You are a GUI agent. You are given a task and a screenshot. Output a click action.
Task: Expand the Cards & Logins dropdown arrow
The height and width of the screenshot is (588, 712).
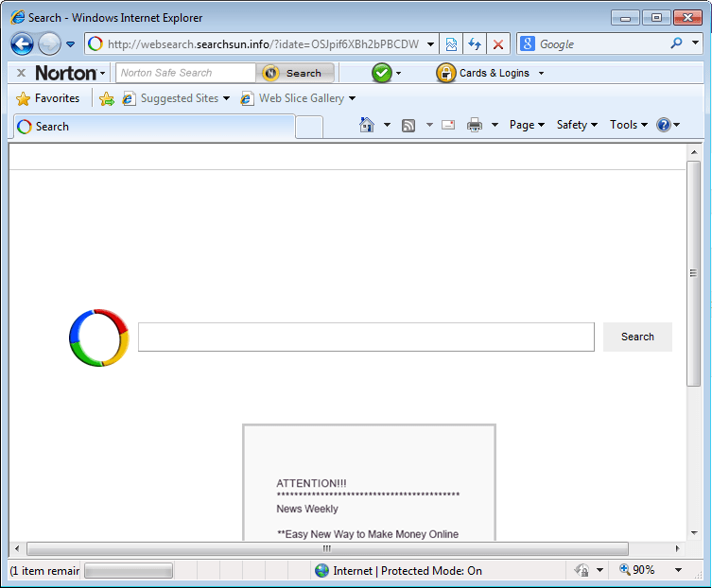click(x=541, y=73)
